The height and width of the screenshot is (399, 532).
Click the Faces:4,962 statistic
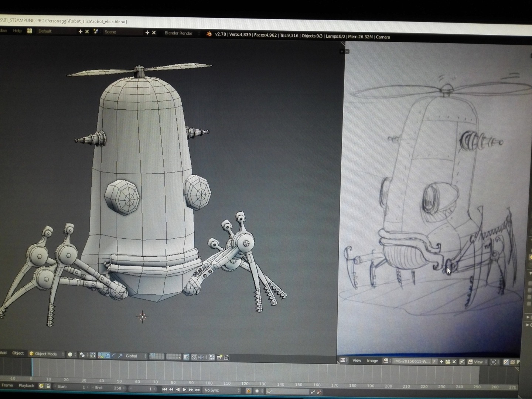[265, 35]
